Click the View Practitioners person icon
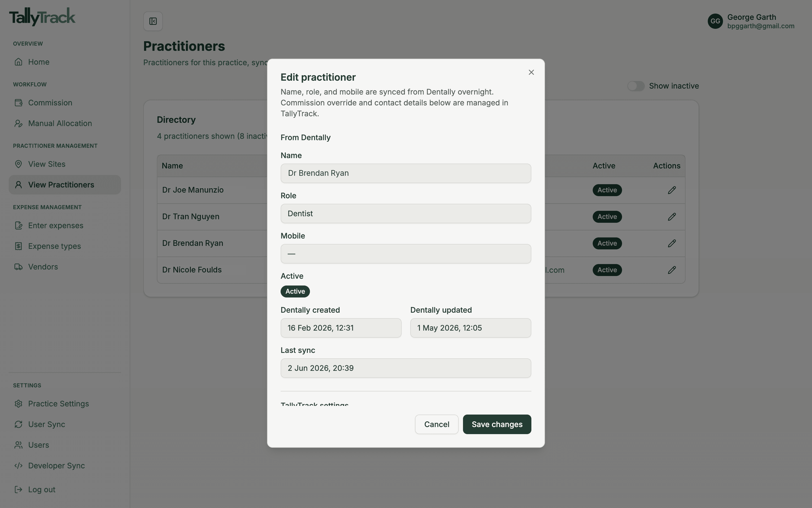 [x=18, y=184]
